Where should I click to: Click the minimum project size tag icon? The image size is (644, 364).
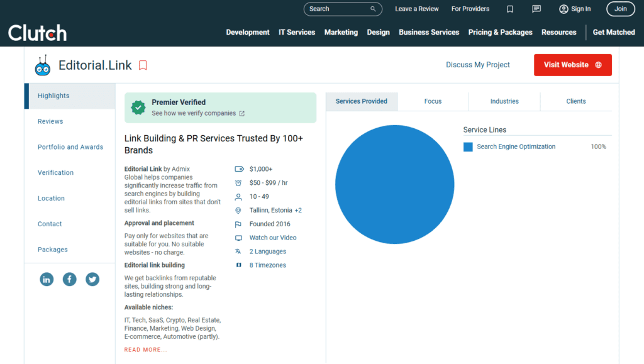coord(239,169)
